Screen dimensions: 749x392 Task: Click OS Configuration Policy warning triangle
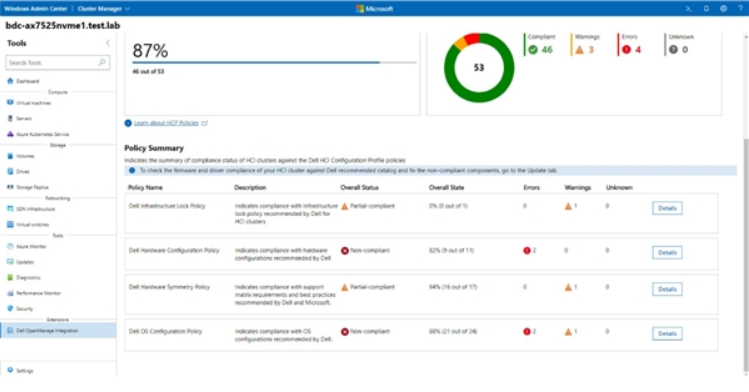tap(568, 331)
